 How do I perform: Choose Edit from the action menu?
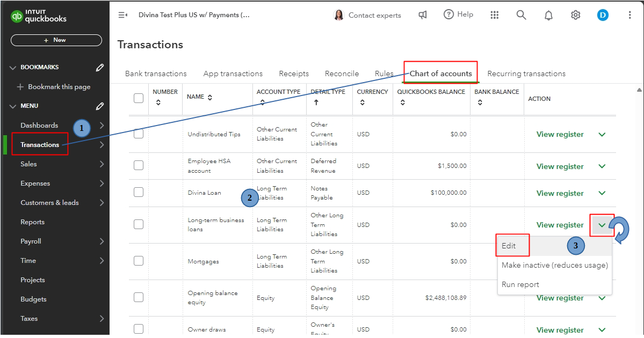509,246
